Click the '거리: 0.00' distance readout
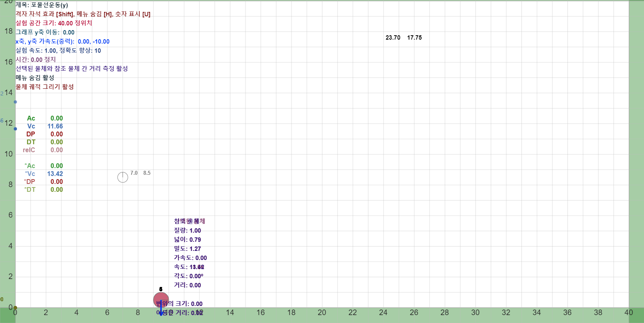644x323 pixels. tap(188, 285)
